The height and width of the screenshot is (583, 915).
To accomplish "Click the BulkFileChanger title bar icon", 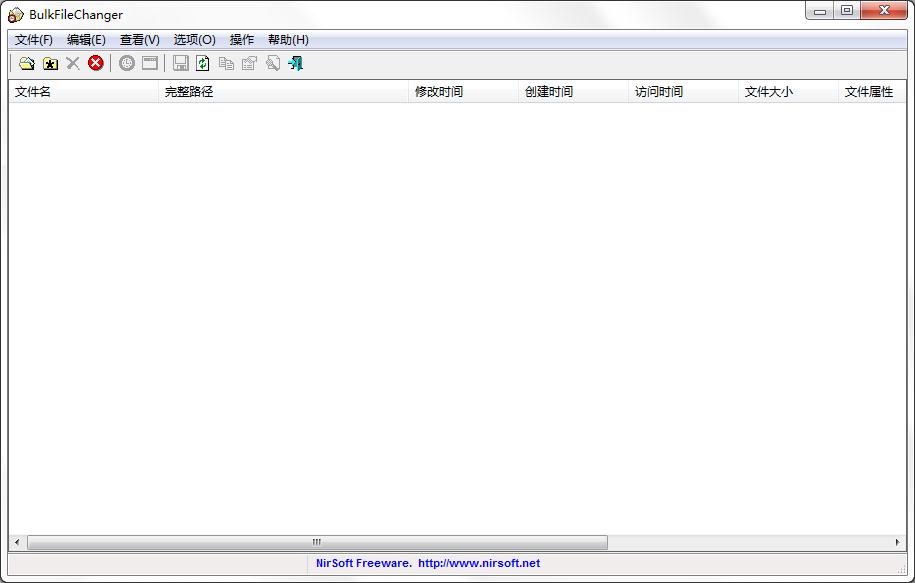I will [x=12, y=13].
